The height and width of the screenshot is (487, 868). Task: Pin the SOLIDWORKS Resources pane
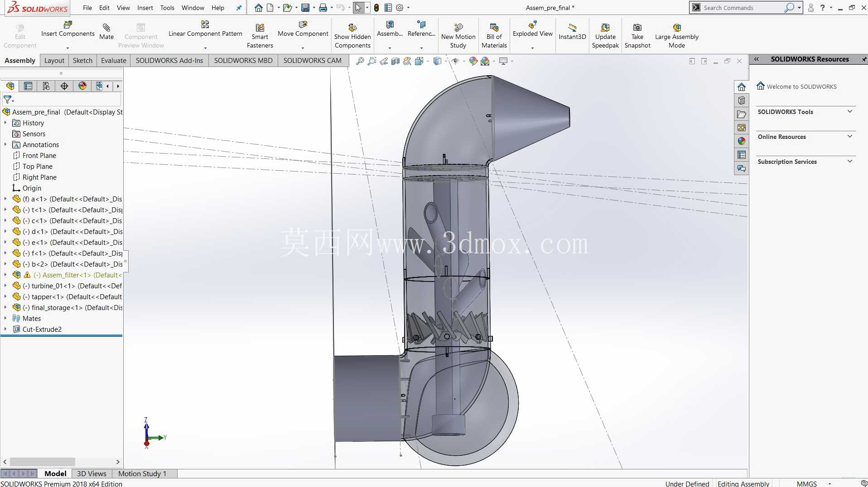tap(864, 59)
